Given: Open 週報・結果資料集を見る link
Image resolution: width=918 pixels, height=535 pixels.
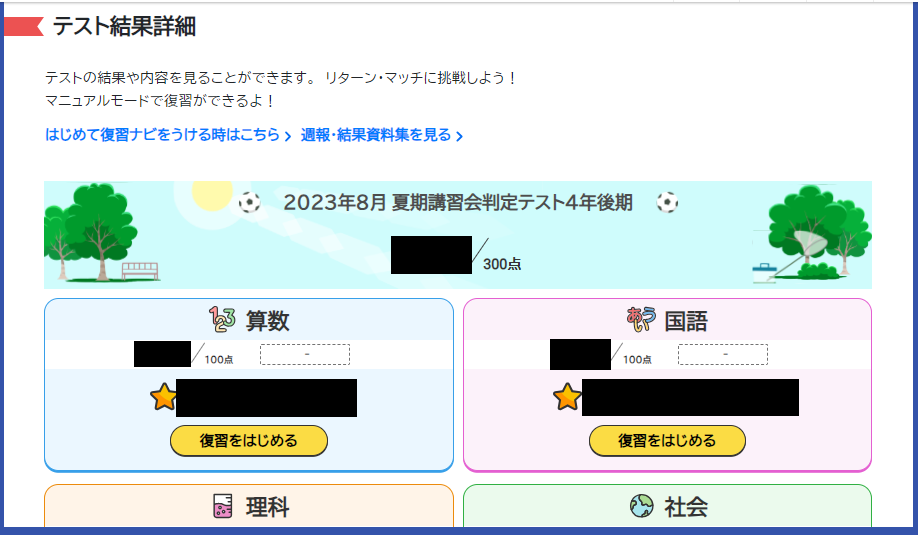Looking at the screenshot, I should pyautogui.click(x=382, y=135).
